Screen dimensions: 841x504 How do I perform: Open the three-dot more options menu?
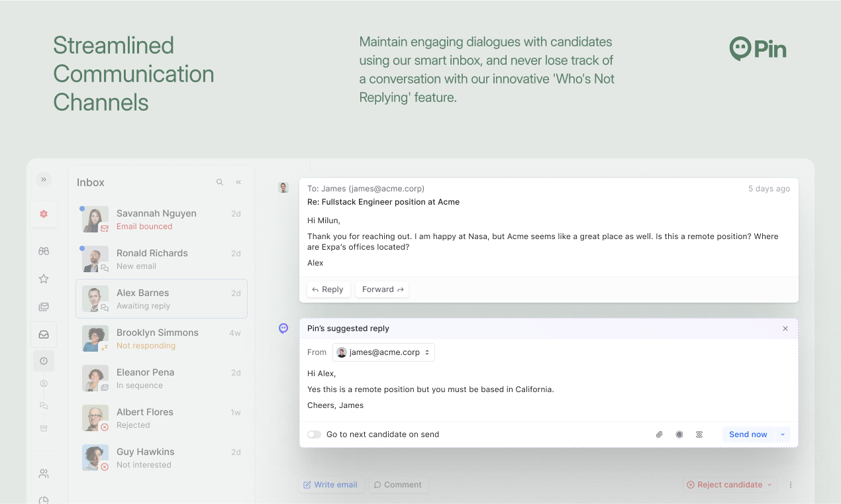point(791,485)
